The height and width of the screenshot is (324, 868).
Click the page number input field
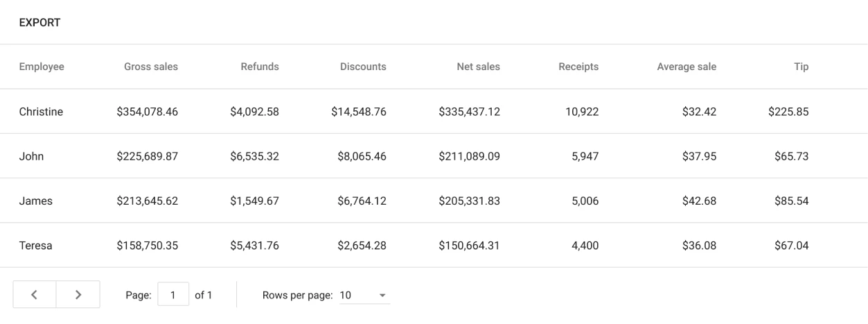coord(172,295)
